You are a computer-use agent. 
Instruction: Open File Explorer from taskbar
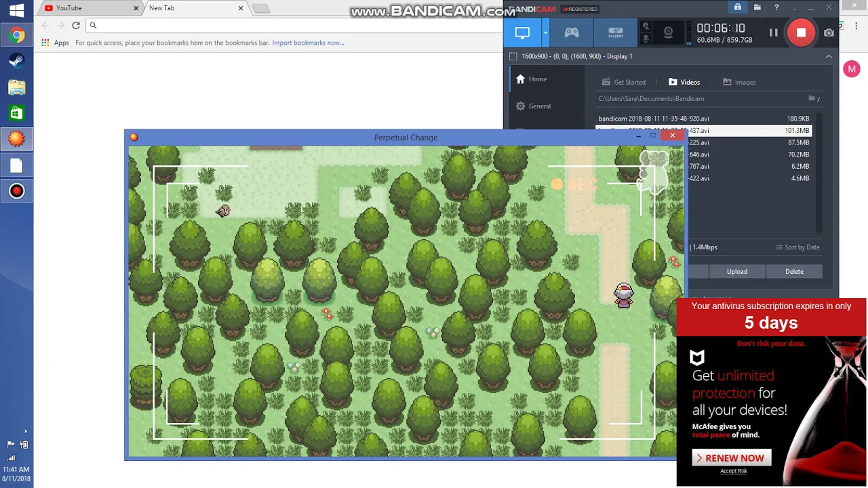[16, 87]
